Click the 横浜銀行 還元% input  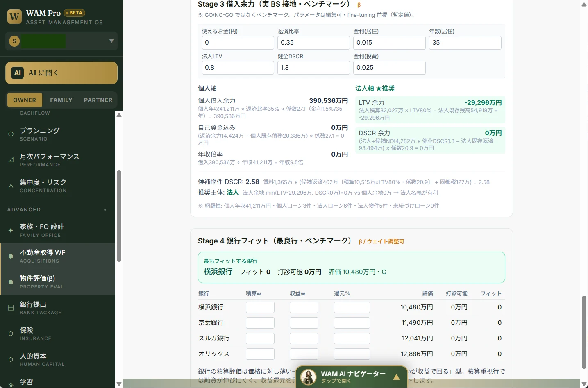[352, 307]
